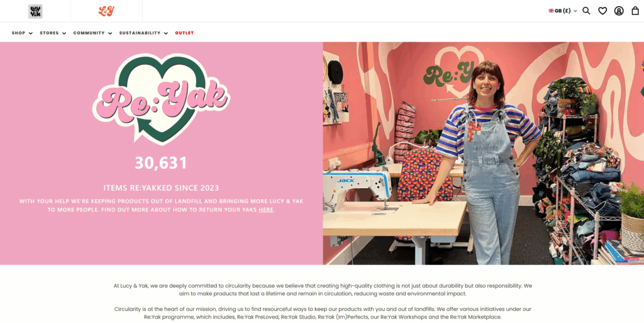Click the Lucy & Yak square logo
The width and height of the screenshot is (644, 323).
35,11
